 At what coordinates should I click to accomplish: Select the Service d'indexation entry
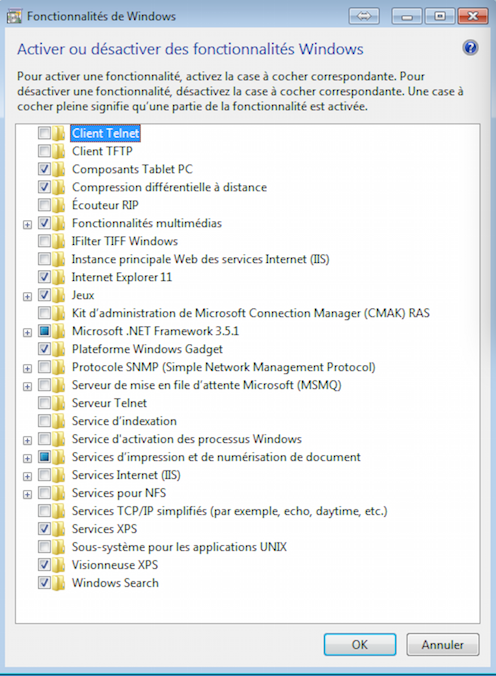(x=124, y=421)
